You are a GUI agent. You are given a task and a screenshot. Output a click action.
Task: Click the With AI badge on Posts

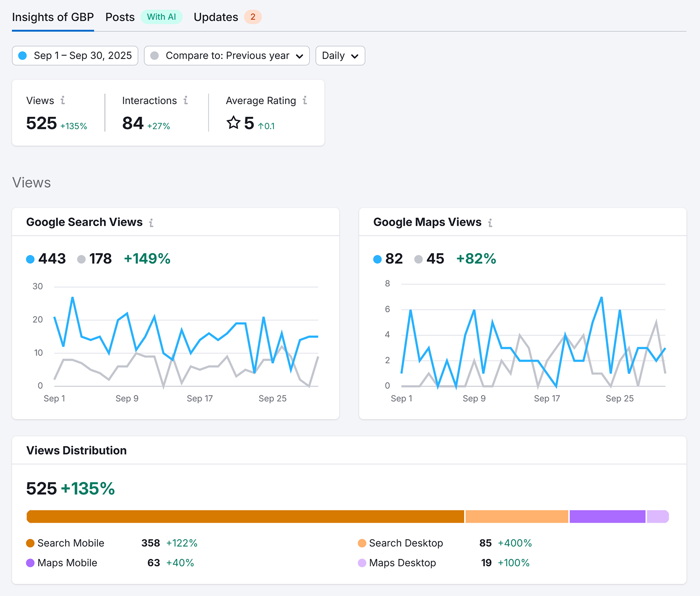[x=161, y=17]
